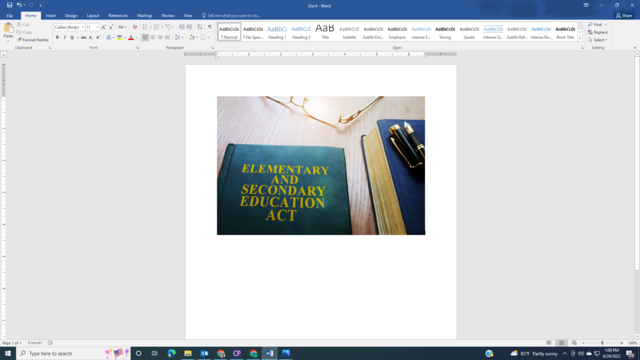Viewport: 640px width, 360px height.
Task: Click the Shading paint bucket icon
Action: 191,38
